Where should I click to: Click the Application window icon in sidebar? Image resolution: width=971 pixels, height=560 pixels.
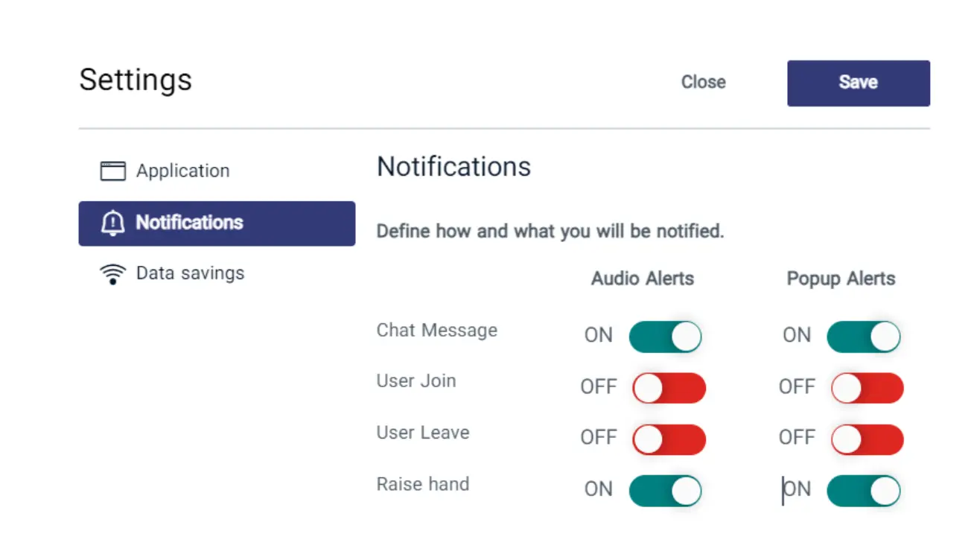point(112,171)
